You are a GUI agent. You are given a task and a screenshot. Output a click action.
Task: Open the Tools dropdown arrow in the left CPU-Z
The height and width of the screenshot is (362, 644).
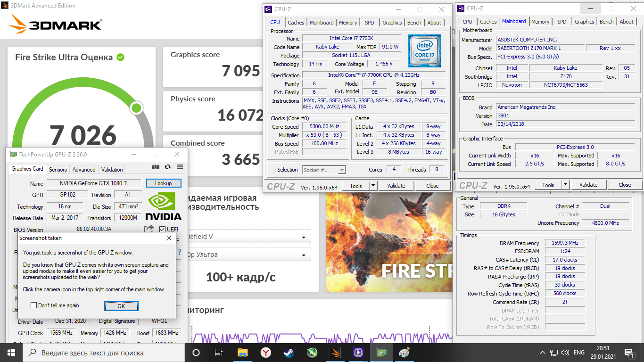coord(373,186)
